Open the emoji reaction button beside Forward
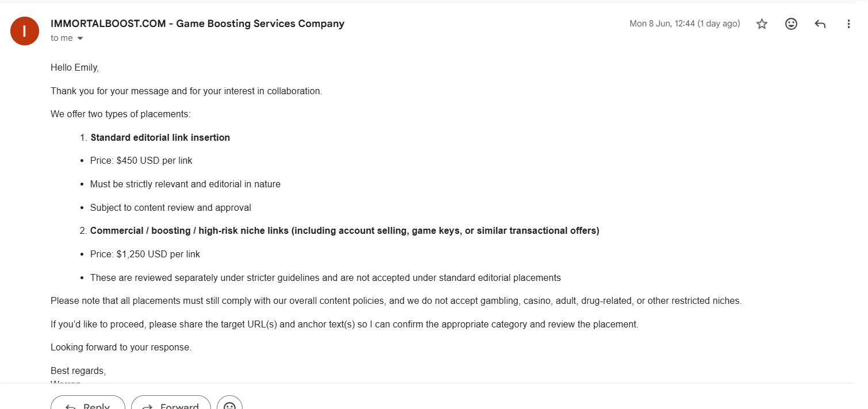Viewport: 868px width, 409px height. click(229, 402)
